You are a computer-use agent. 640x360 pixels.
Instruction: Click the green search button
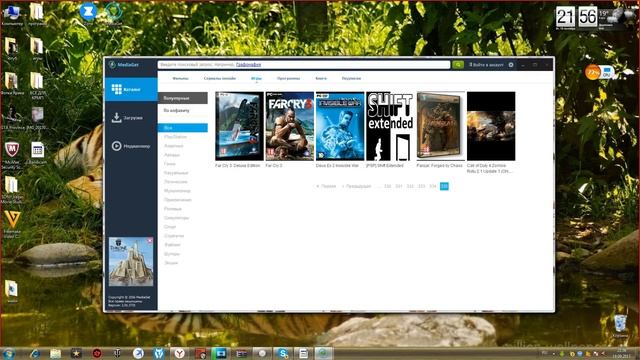[x=458, y=64]
